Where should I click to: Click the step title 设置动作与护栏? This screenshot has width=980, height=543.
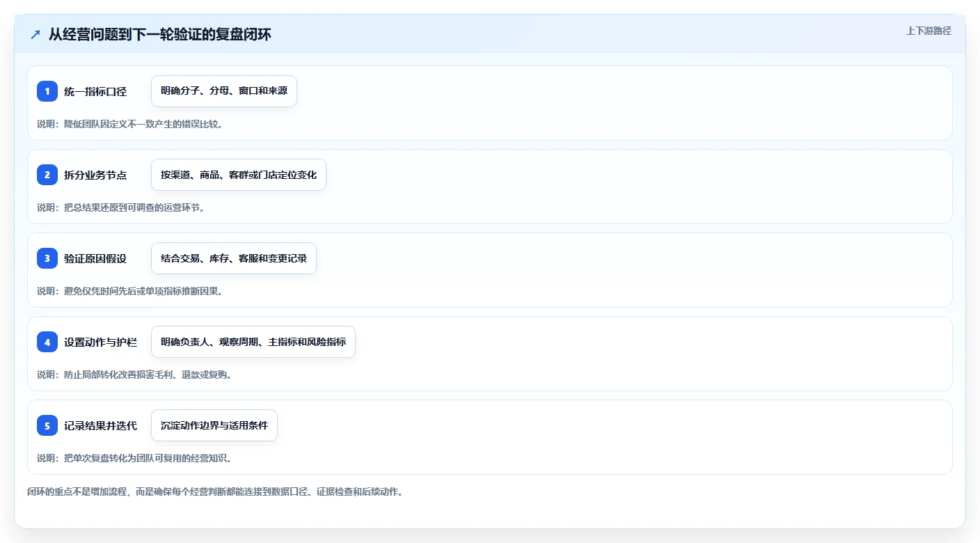pyautogui.click(x=100, y=342)
